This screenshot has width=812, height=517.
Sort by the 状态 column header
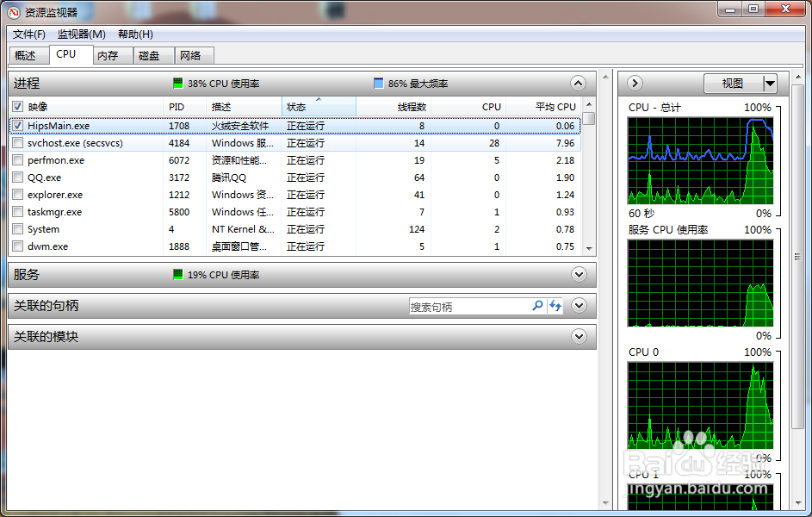(x=319, y=107)
